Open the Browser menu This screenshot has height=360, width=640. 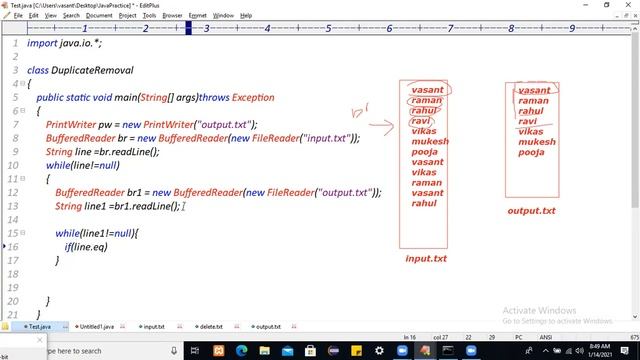172,16
